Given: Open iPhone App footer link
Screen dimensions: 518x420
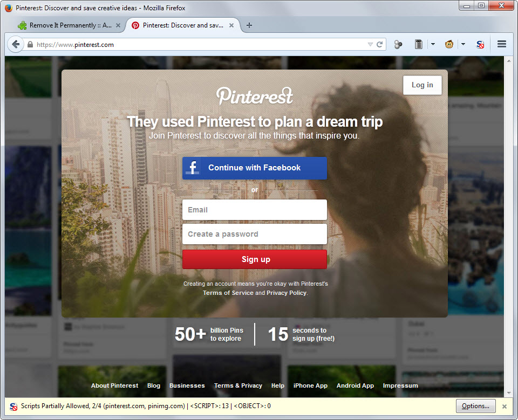Looking at the screenshot, I should pos(310,385).
